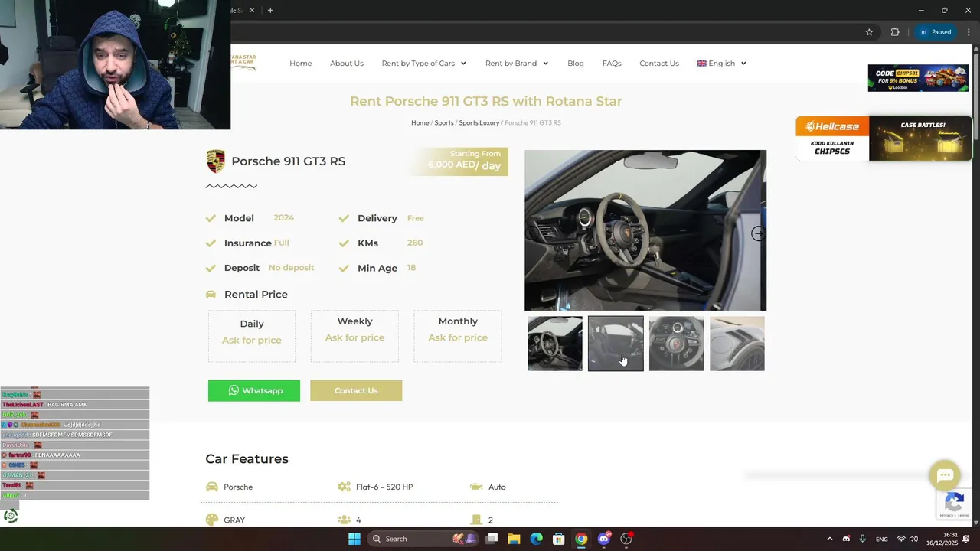Follow the Sports Luxury breadcrumb link
Image resolution: width=980 pixels, height=551 pixels.
[479, 122]
